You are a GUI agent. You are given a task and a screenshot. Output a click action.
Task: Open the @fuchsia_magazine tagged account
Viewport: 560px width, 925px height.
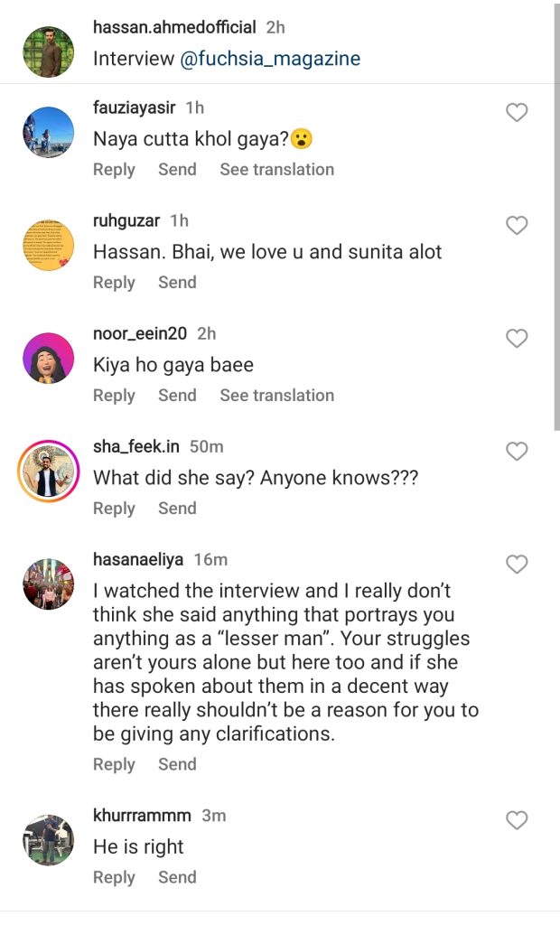tap(269, 59)
